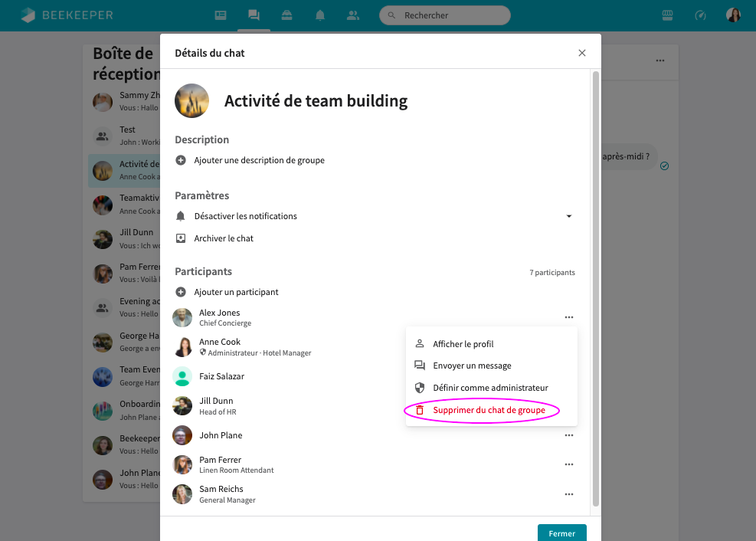Open the dashboard gauge icon
The height and width of the screenshot is (541, 756).
[x=700, y=15]
